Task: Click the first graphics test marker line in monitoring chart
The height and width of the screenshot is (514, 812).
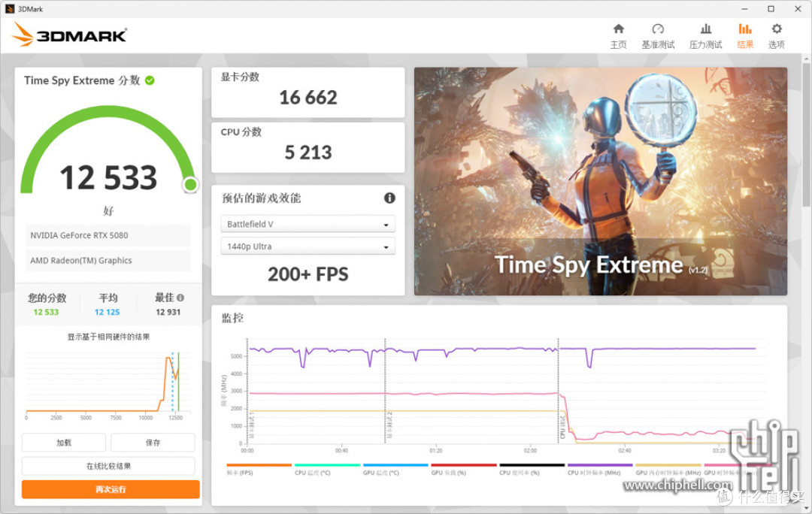Action: (x=247, y=391)
